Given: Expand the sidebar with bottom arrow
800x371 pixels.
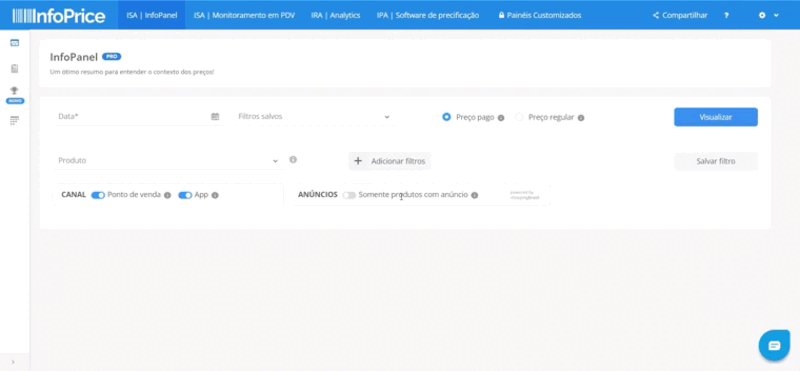Looking at the screenshot, I should click(x=13, y=362).
